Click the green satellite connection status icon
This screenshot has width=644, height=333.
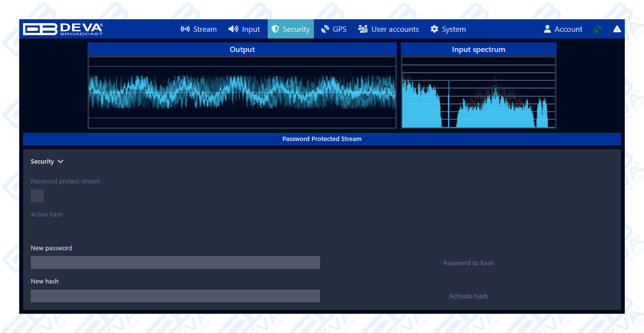tap(597, 29)
